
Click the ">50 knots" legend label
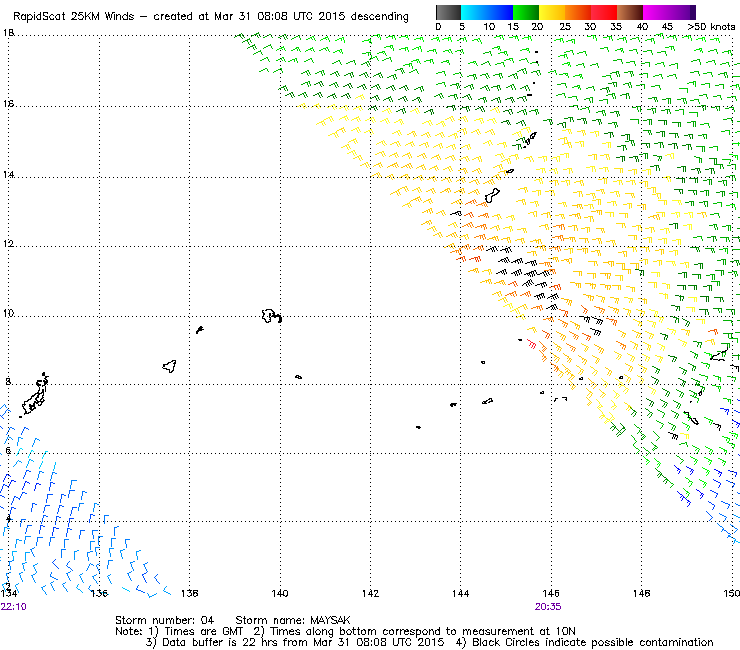click(x=711, y=27)
